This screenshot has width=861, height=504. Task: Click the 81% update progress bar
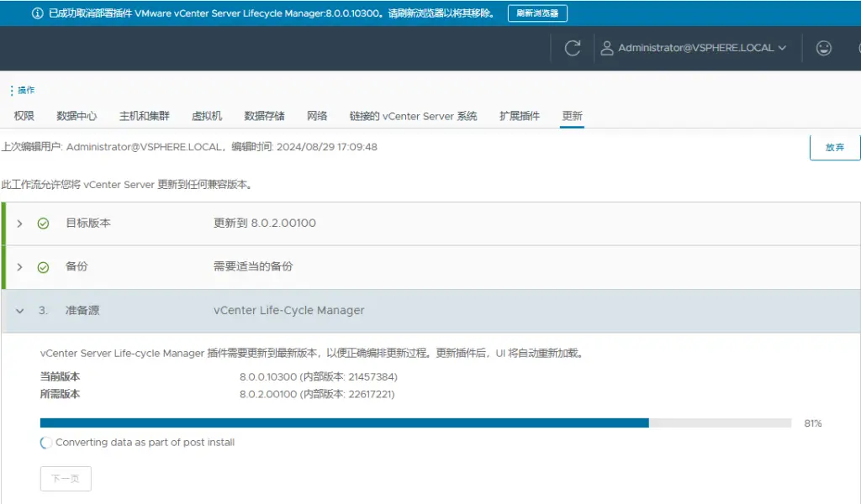click(x=415, y=423)
